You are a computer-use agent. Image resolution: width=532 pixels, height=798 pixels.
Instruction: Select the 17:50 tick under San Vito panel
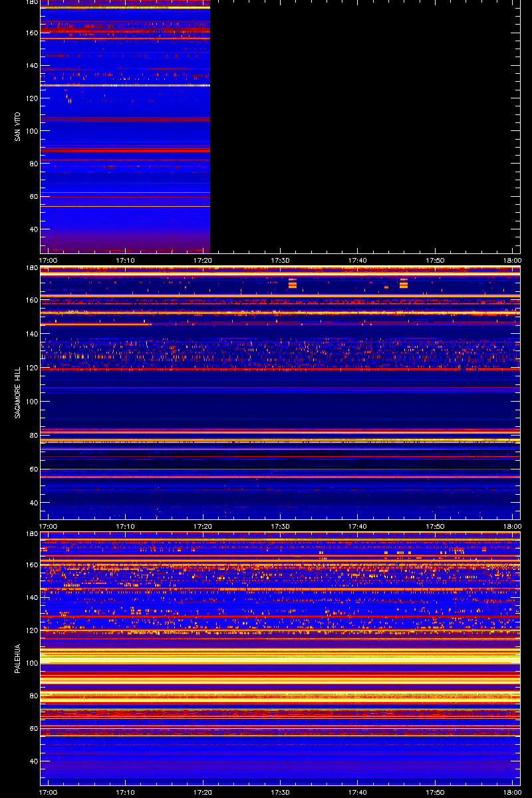435,261
